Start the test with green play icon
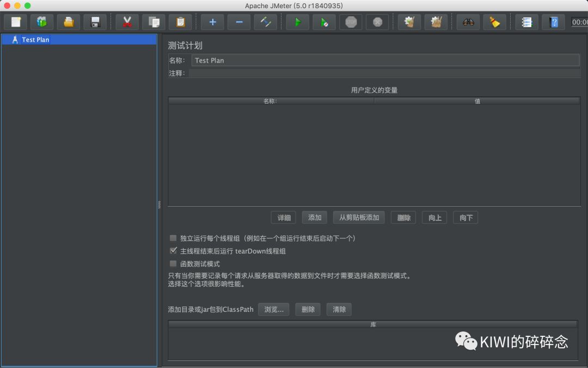Image resolution: width=588 pixels, height=368 pixels. coord(298,22)
